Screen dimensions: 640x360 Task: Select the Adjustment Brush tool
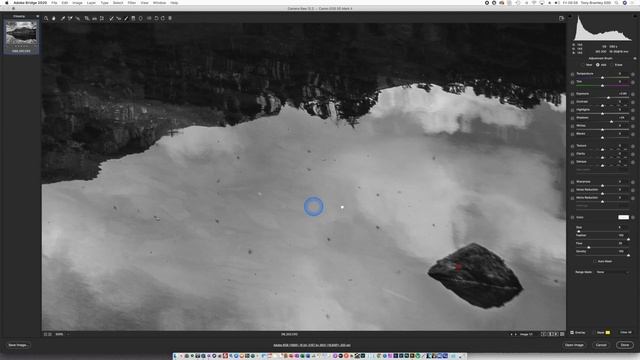(126, 18)
